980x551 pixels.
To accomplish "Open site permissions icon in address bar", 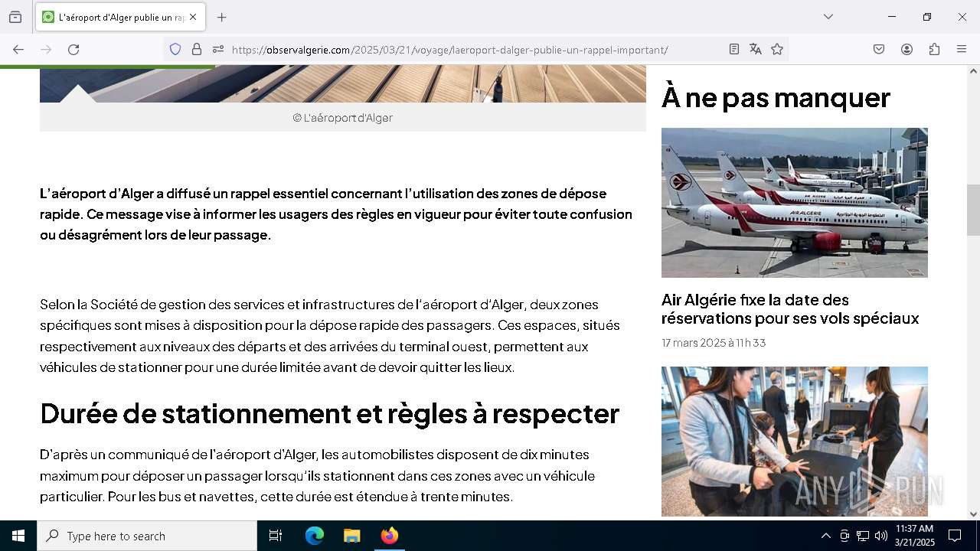I will [x=218, y=50].
